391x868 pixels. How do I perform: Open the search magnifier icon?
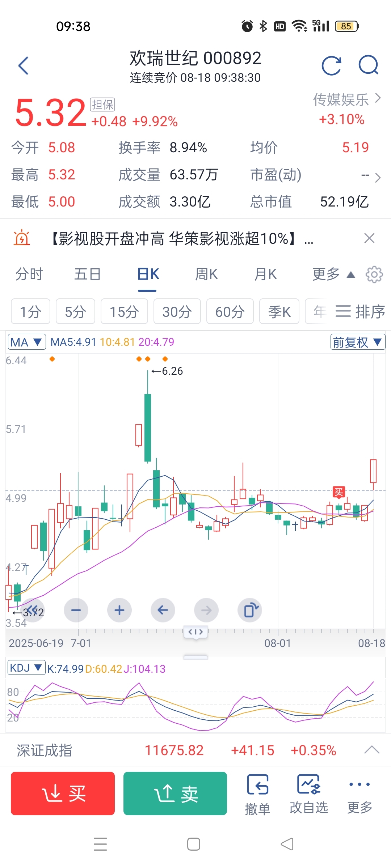click(x=369, y=65)
